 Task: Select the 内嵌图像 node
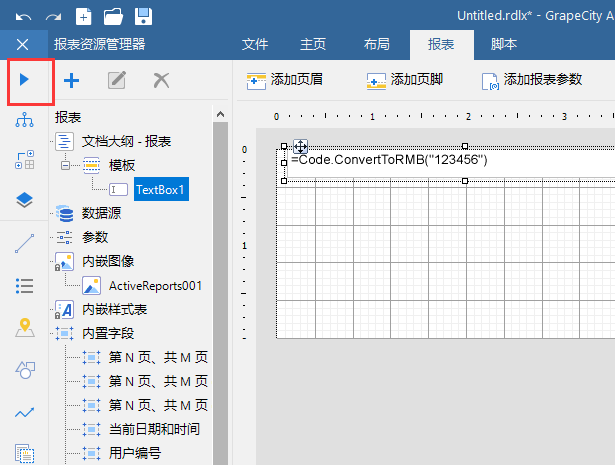(108, 261)
